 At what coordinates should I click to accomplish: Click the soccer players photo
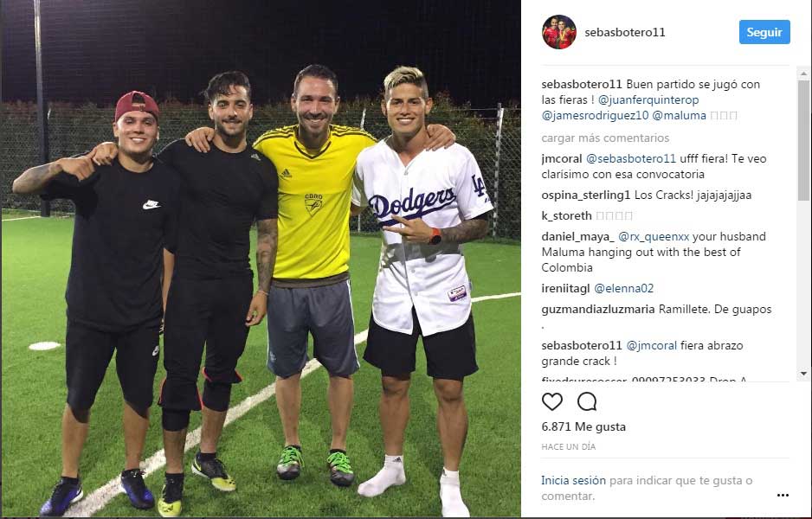tap(261, 259)
